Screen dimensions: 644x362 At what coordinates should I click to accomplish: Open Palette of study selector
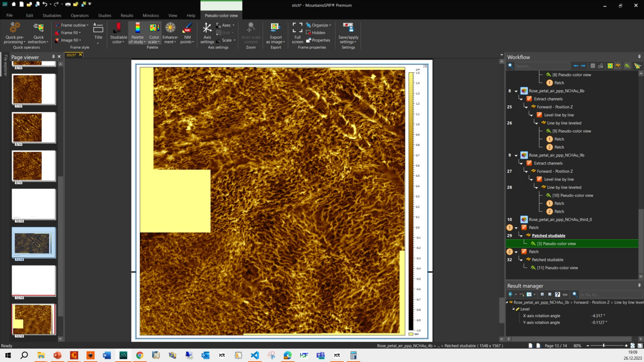tap(137, 33)
